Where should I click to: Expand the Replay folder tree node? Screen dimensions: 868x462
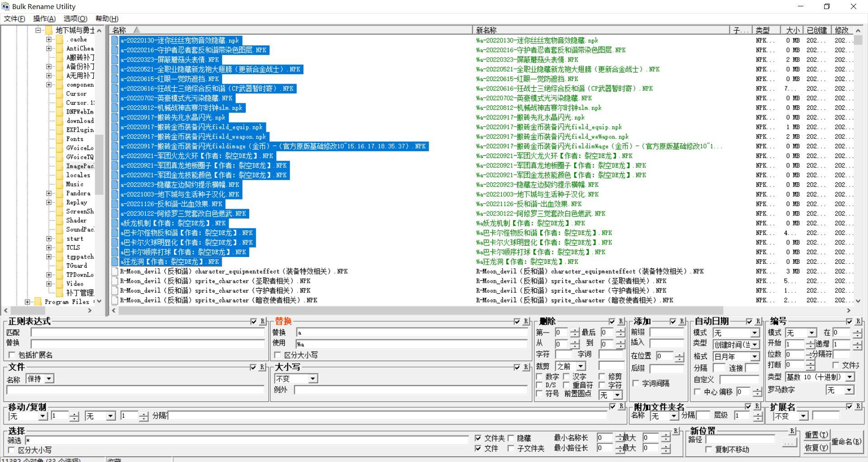pos(49,202)
